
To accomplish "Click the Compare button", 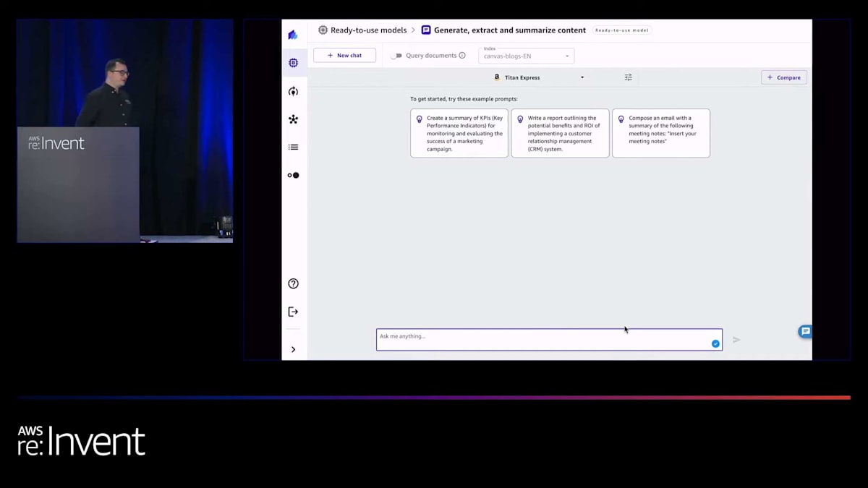I will 784,77.
